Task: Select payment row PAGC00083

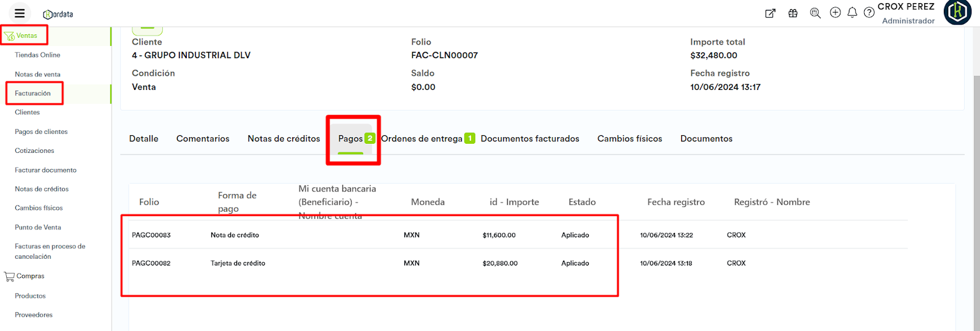Action: [x=151, y=235]
